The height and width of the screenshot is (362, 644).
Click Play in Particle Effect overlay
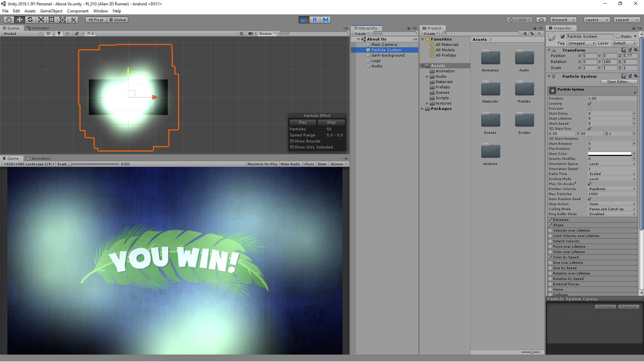click(303, 122)
